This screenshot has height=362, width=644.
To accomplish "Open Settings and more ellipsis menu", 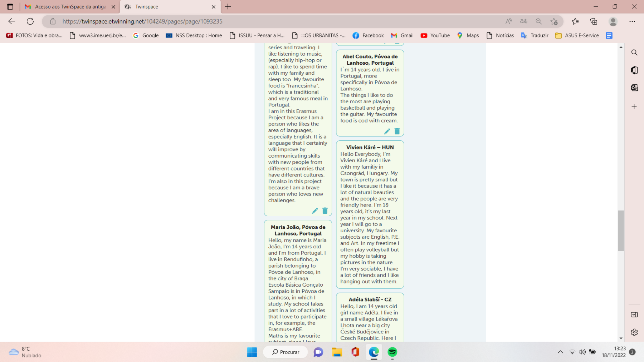I will pyautogui.click(x=632, y=21).
